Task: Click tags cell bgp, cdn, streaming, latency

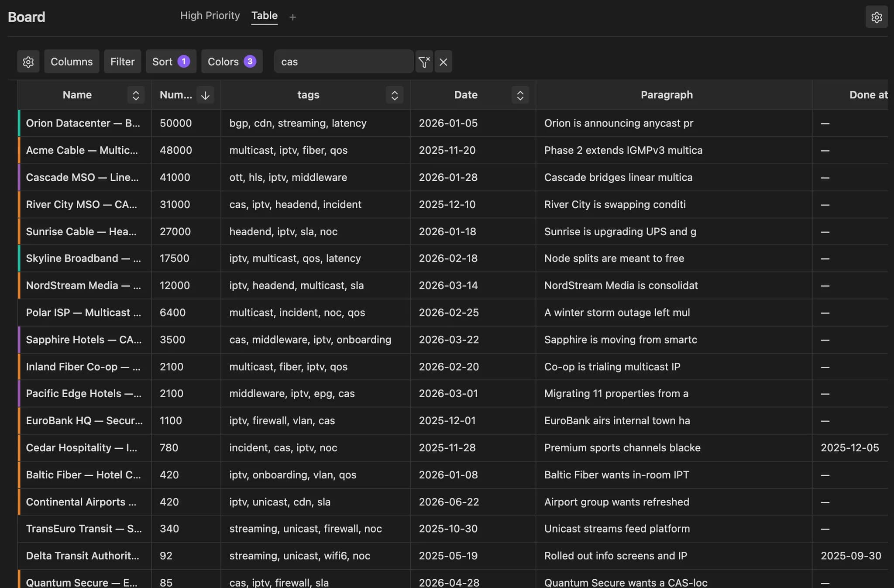Action: 298,123
